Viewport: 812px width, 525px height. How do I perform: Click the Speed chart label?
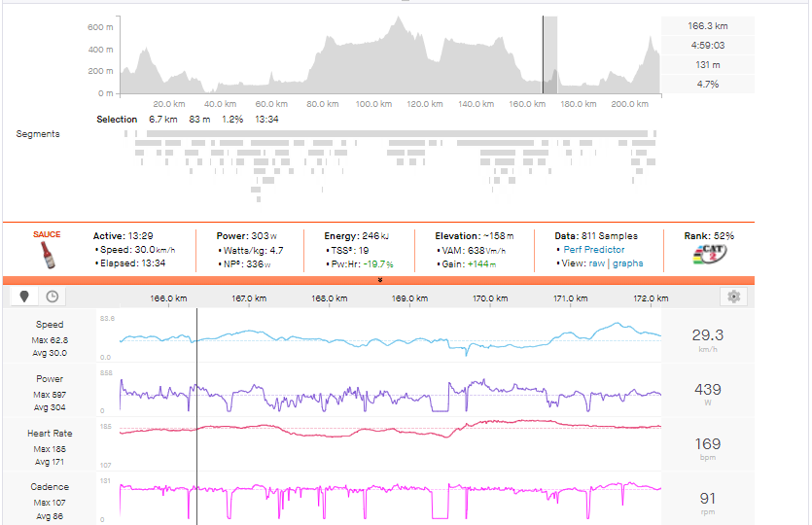pos(50,325)
